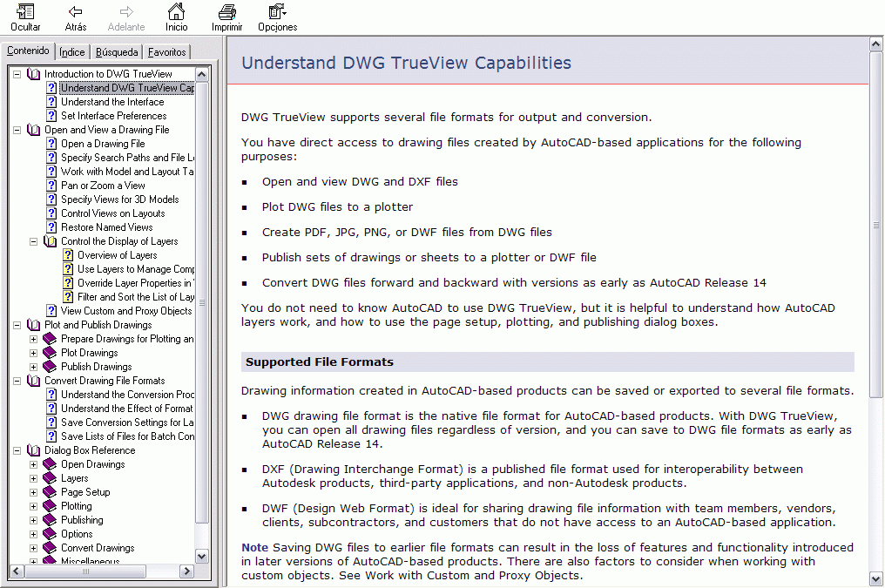885x588 pixels.
Task: Click the topic pane vertical scrollbar thumb
Action: (x=876, y=225)
